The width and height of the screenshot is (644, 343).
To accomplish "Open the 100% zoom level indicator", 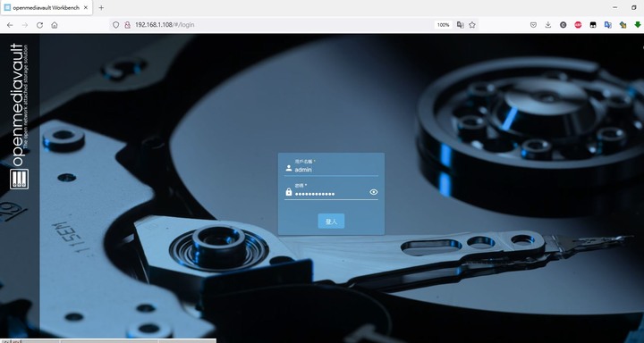I will [x=443, y=25].
